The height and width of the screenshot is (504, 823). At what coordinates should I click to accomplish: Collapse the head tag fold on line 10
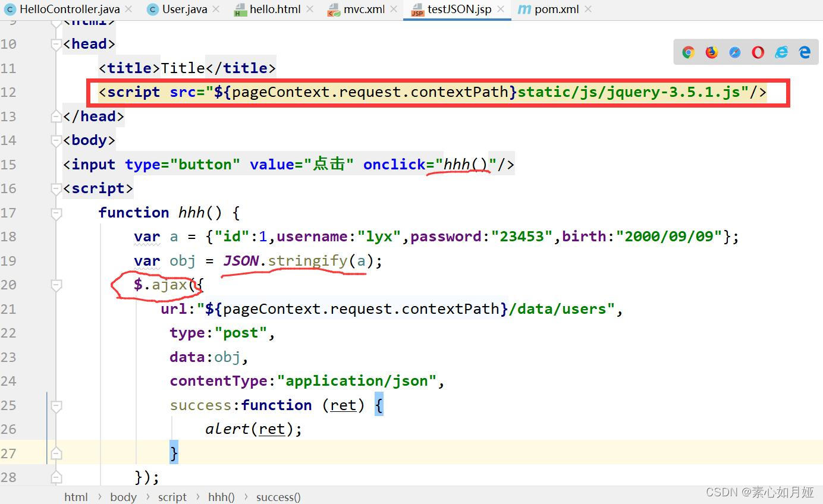click(56, 44)
